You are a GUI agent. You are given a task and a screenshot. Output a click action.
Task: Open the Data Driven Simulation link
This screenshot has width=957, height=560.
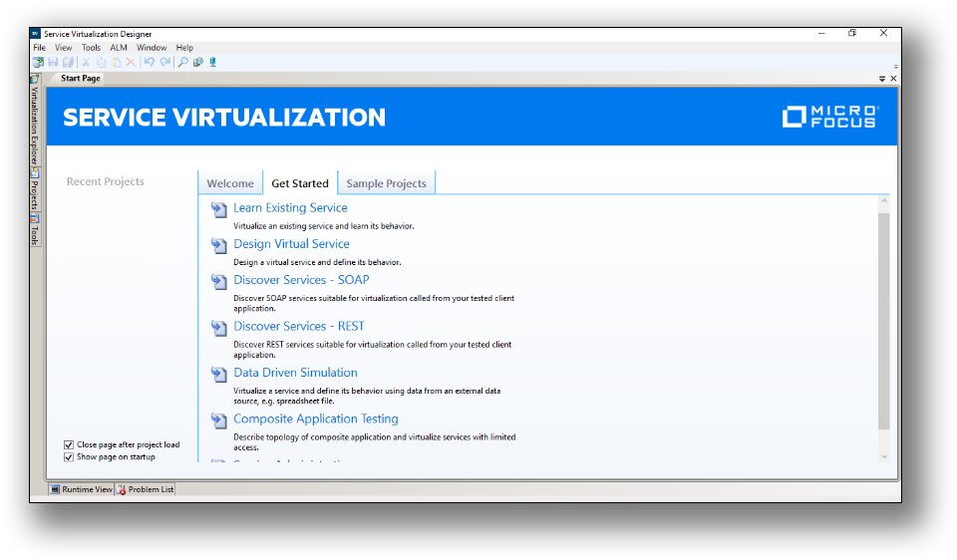click(x=295, y=373)
